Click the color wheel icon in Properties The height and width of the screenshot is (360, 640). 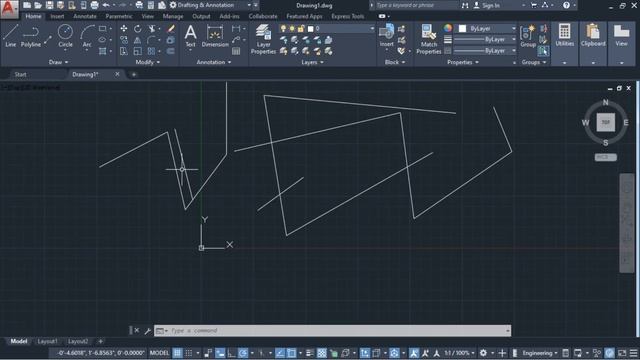click(448, 28)
